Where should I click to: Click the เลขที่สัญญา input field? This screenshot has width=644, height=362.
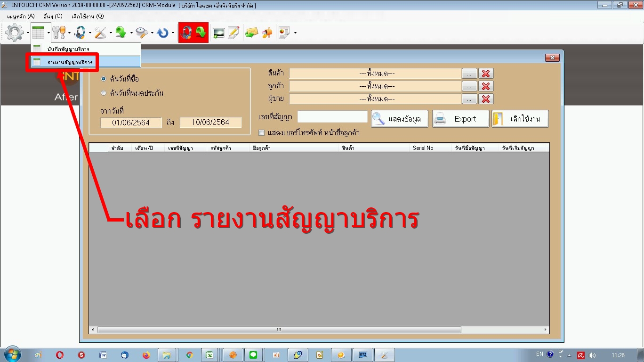pyautogui.click(x=332, y=117)
